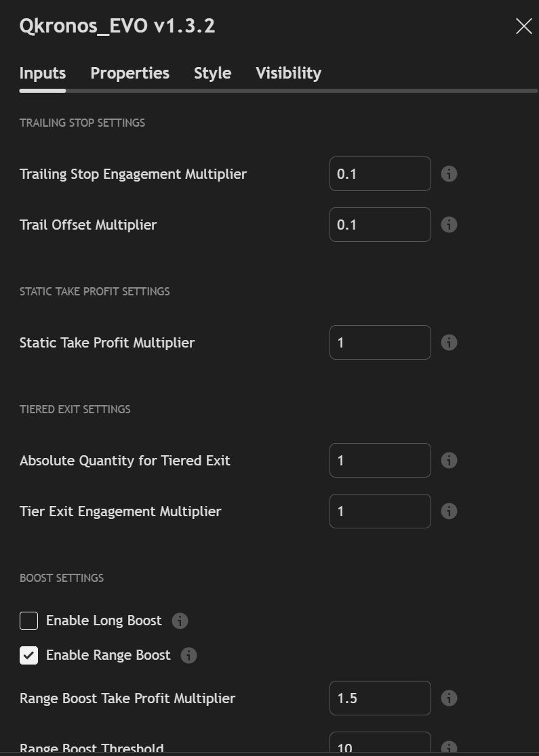The height and width of the screenshot is (756, 539).
Task: Focus the Static Take Profit Multiplier field
Action: click(x=380, y=343)
